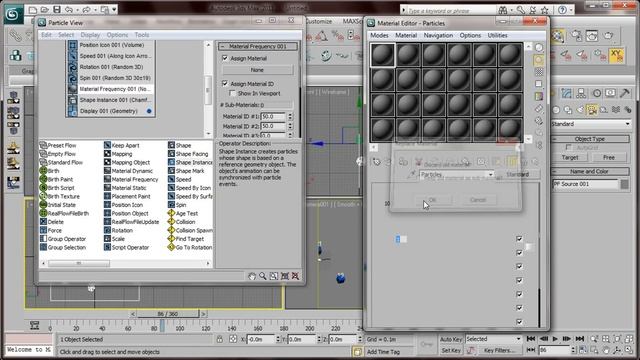Select the first material sample slot

(x=382, y=55)
